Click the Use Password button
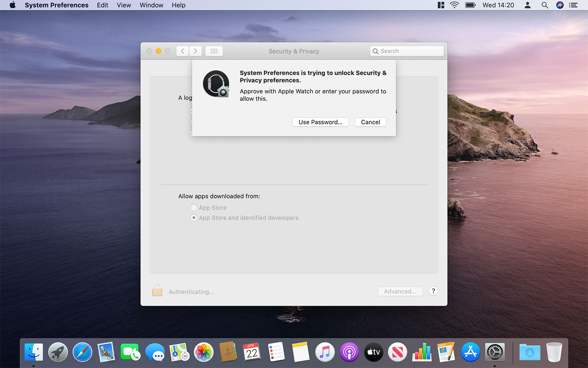Image resolution: width=588 pixels, height=368 pixels. pos(320,122)
